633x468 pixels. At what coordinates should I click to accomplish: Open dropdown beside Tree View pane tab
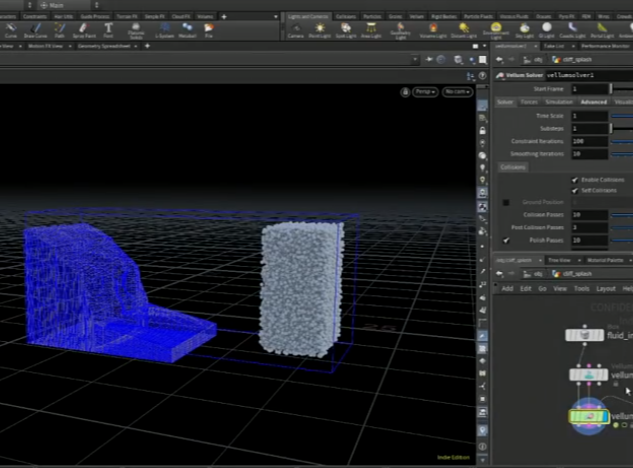pos(579,260)
